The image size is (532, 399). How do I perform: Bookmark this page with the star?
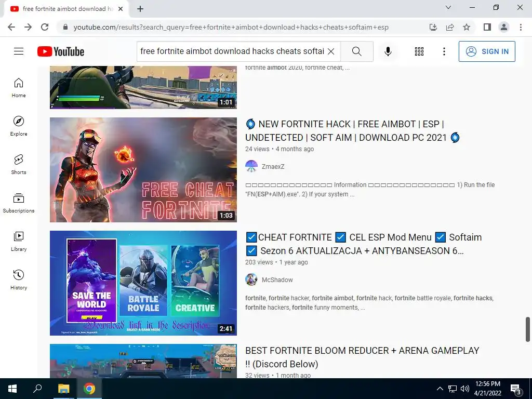point(467,27)
